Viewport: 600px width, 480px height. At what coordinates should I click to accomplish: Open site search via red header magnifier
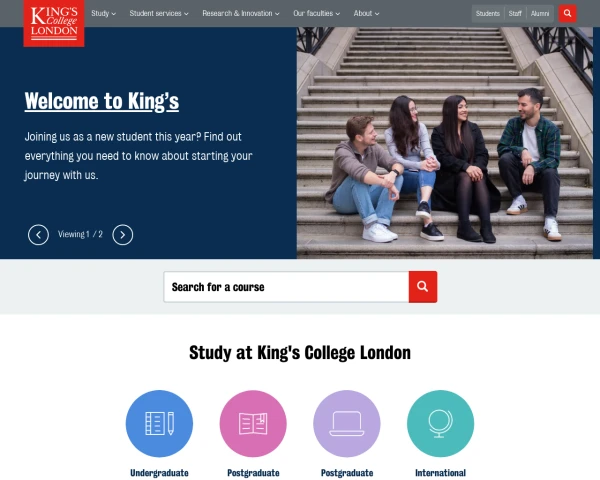tap(567, 13)
